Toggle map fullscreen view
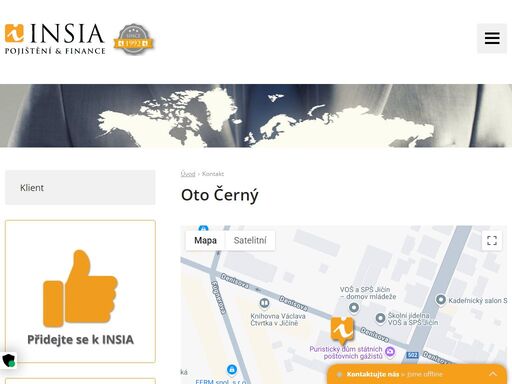 click(492, 240)
